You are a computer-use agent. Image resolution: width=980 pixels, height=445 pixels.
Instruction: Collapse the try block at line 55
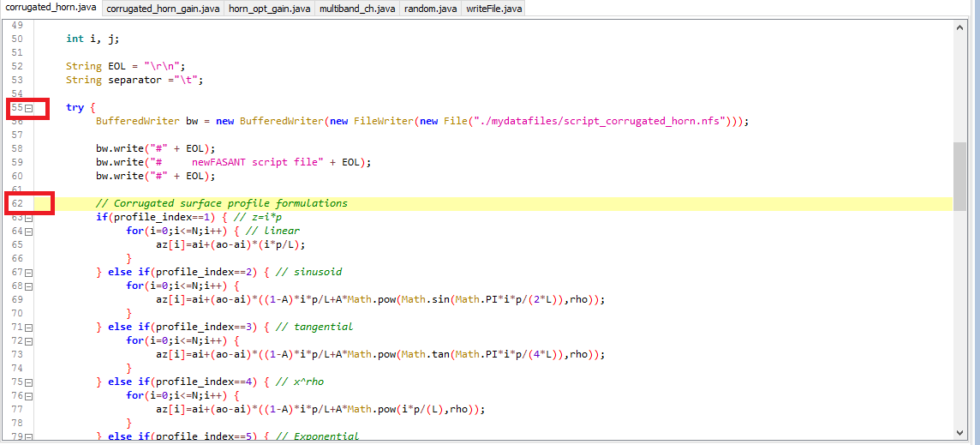[x=28, y=108]
